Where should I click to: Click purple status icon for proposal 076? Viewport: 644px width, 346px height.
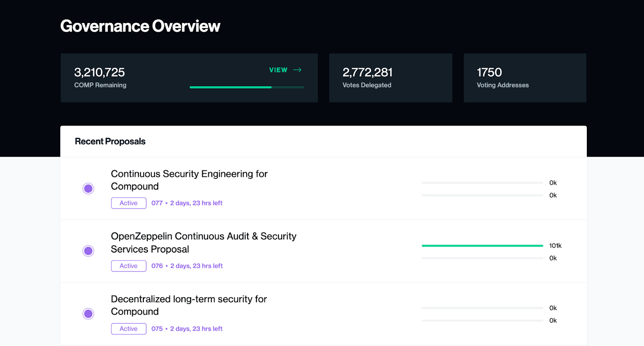pos(88,251)
